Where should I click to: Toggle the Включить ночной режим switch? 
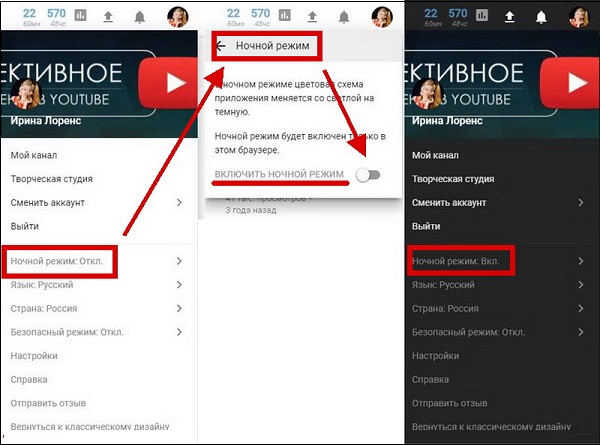tap(368, 175)
